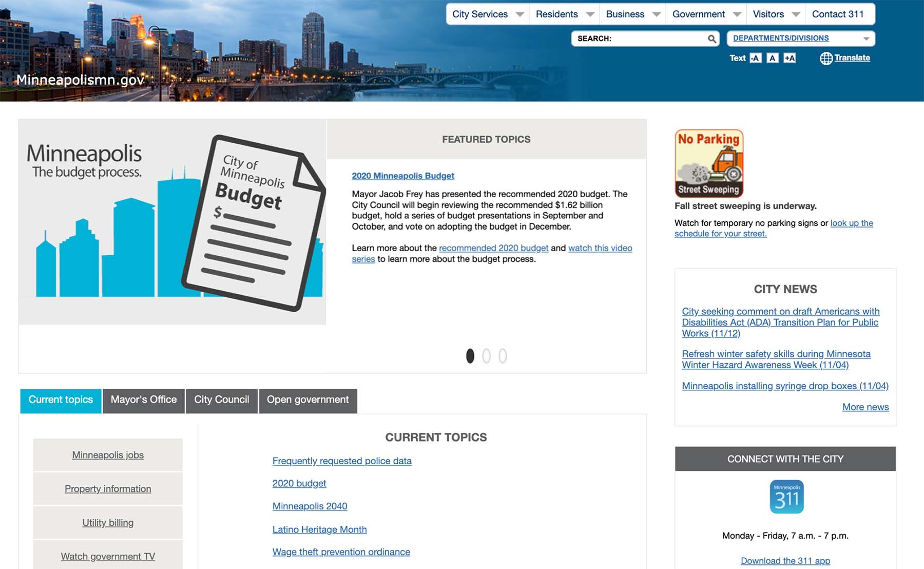Open the 2020 Minneapolis Budget headline link
924x569 pixels.
coord(403,176)
